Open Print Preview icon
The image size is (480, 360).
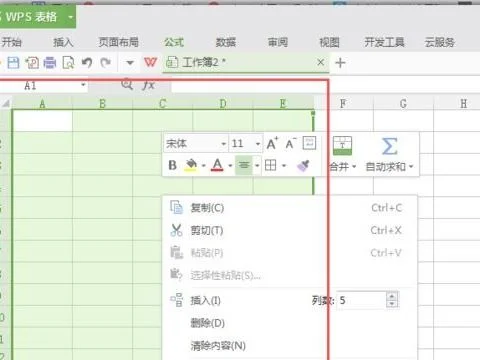tap(68, 63)
